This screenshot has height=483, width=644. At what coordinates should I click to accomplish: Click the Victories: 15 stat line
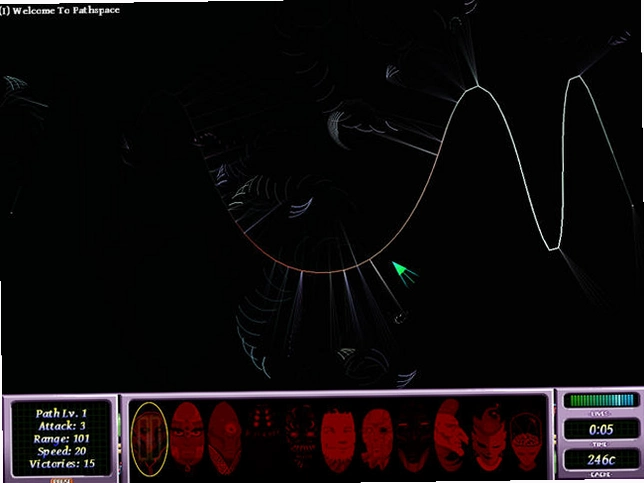(x=62, y=464)
